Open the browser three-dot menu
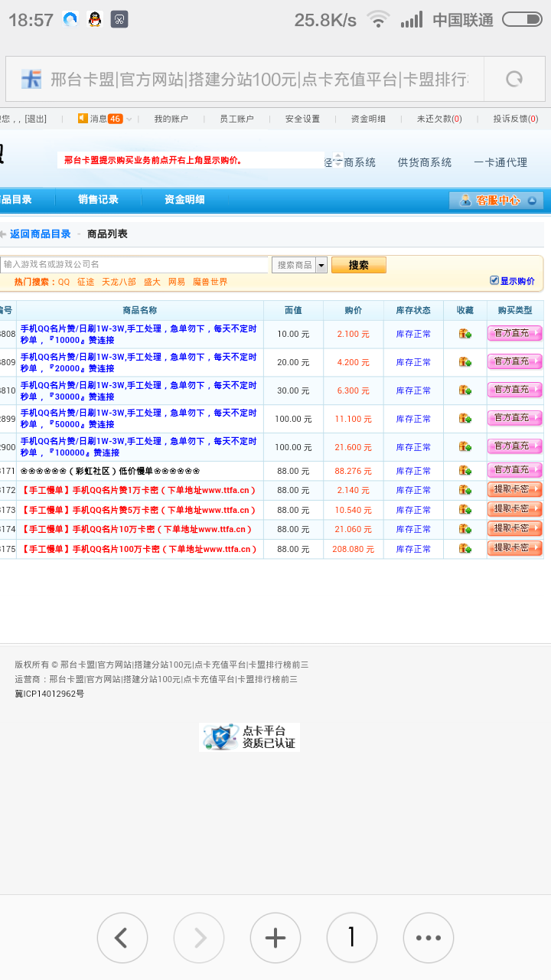 pyautogui.click(x=429, y=937)
